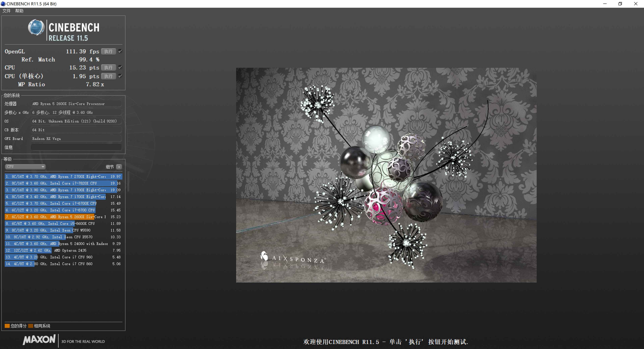Click the OS field showing build 9200
This screenshot has width=644, height=349.
(76, 121)
